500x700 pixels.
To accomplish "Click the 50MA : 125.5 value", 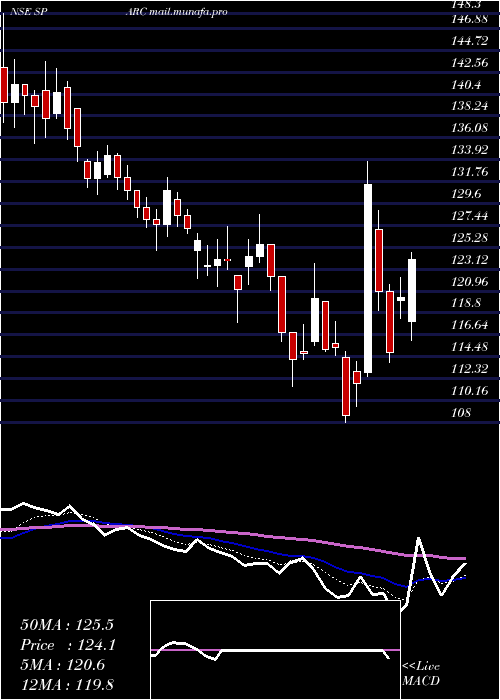I will pos(68,625).
